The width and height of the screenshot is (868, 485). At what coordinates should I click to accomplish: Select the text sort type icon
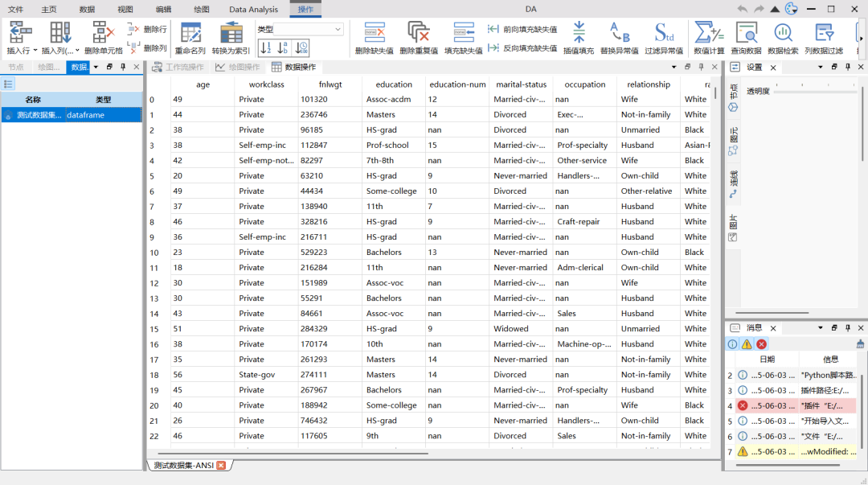coord(283,48)
